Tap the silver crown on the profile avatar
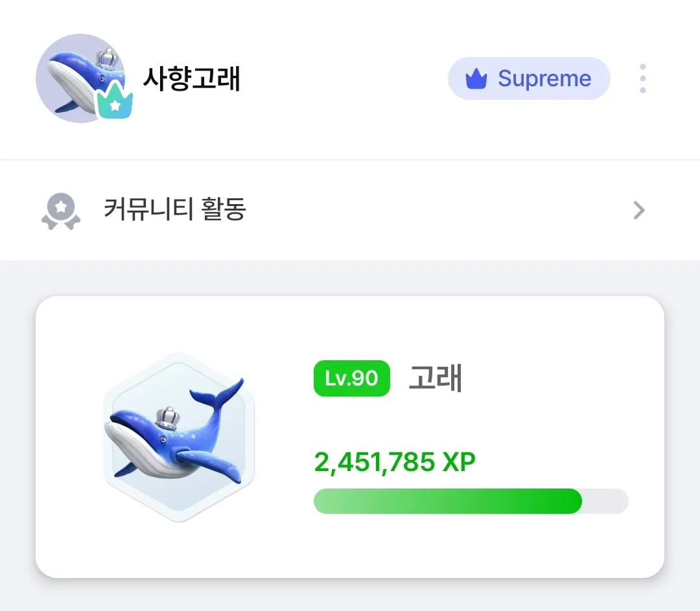Screen dimensions: 700x611 pyautogui.click(x=104, y=58)
